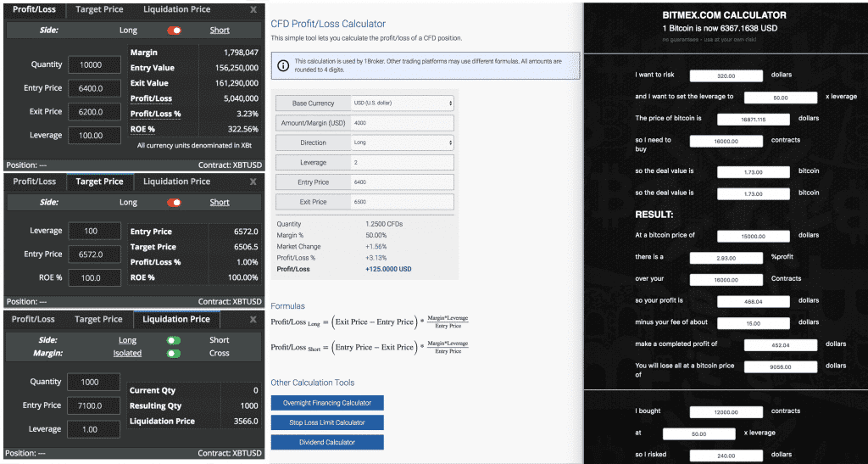Screen dimensions: 868x464
Task: Click result bitcoin price field showing 15000.00
Action: (x=754, y=237)
